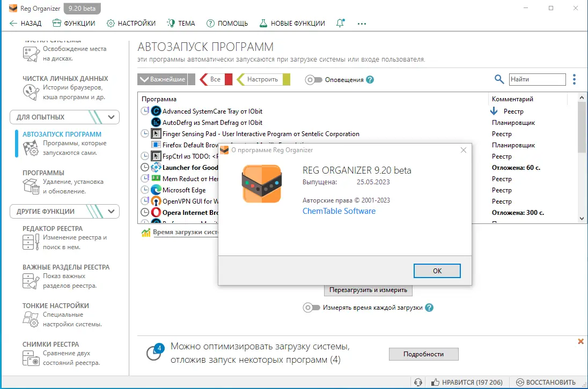This screenshot has height=389, width=588.
Task: Click Firefox Default Browser entry icon
Action: pos(156,145)
